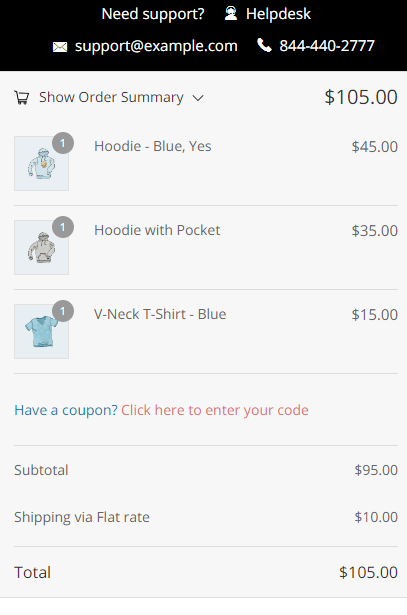
Task: Expand the order summary chevron
Action: point(198,98)
